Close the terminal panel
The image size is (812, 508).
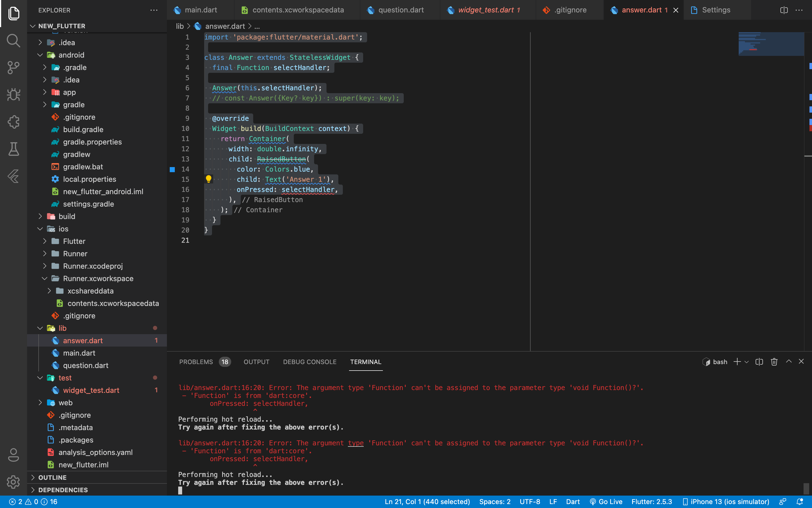pos(801,361)
